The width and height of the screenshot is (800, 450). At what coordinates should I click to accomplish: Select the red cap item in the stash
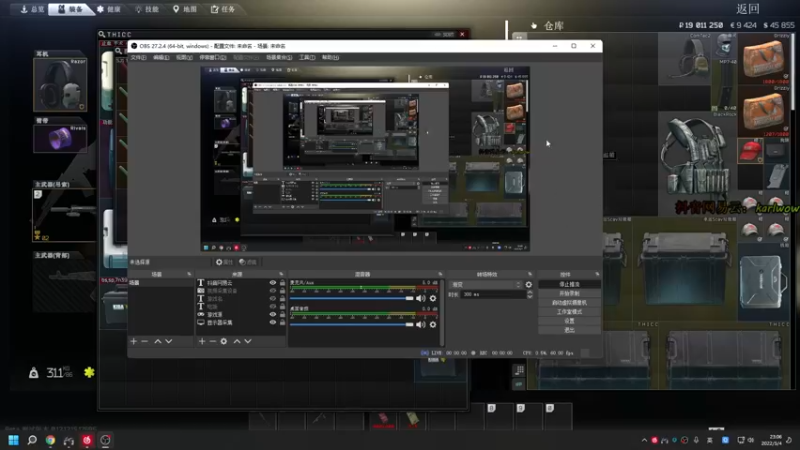click(750, 151)
